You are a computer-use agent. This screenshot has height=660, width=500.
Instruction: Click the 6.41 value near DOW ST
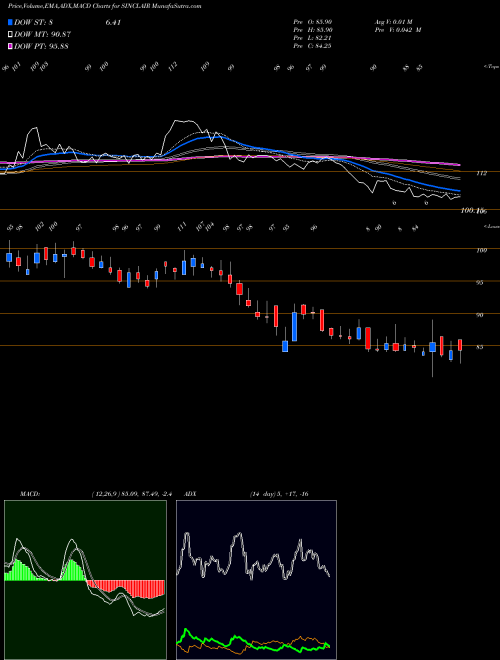click(113, 22)
